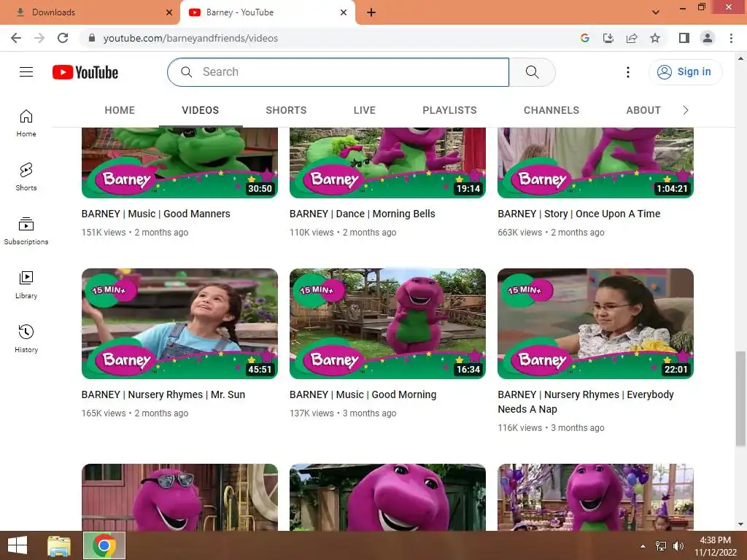Show hidden system tray icons
This screenshot has width=747, height=560.
tap(643, 546)
